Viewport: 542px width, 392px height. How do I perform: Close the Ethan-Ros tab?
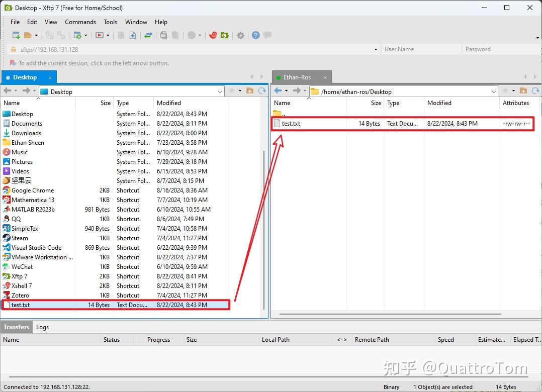click(x=325, y=78)
